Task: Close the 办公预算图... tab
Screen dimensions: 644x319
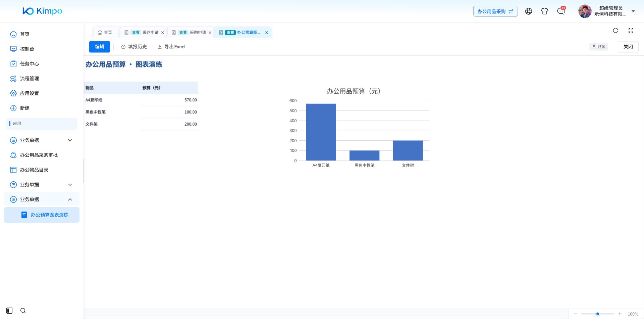Action: coord(267,33)
